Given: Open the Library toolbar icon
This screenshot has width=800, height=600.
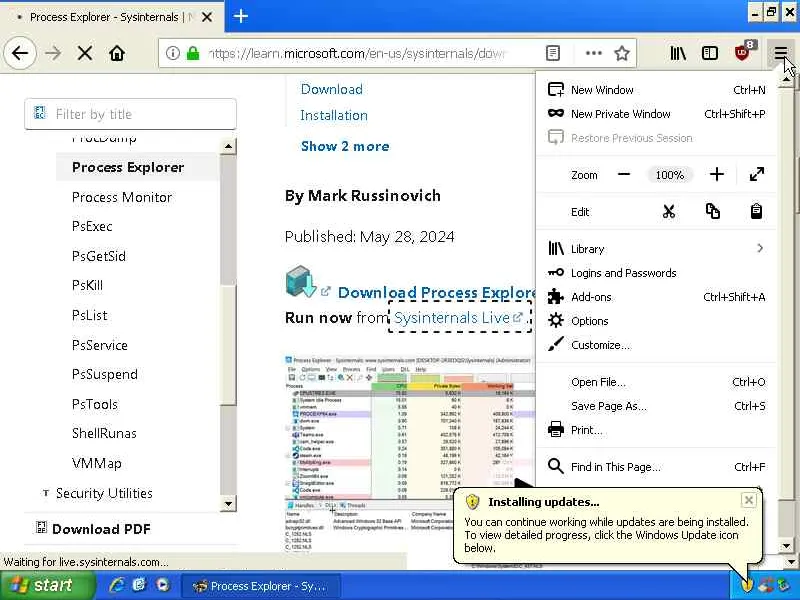Looking at the screenshot, I should click(678, 53).
